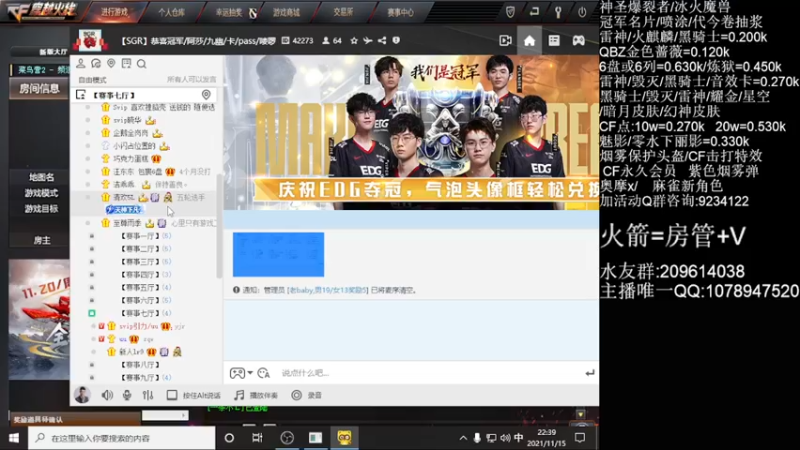Click 播放伴奏 music button
This screenshot has width=800, height=450.
[256, 395]
